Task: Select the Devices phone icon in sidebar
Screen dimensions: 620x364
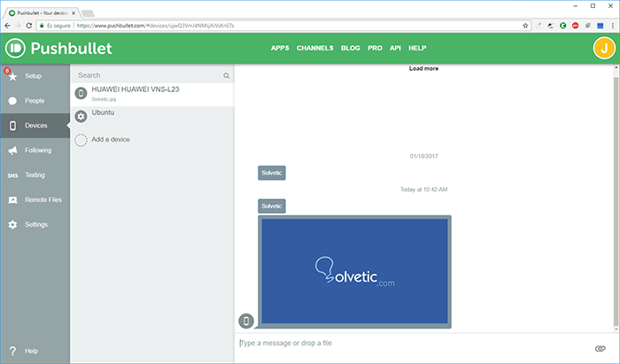Action: pyautogui.click(x=12, y=126)
